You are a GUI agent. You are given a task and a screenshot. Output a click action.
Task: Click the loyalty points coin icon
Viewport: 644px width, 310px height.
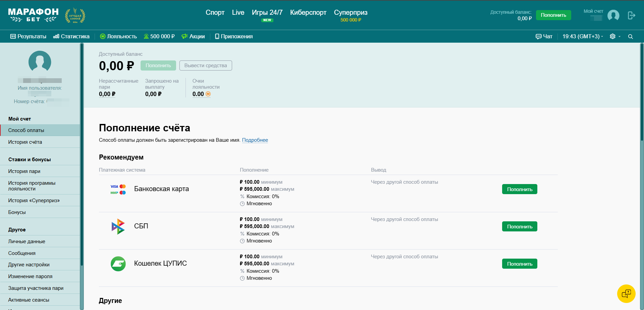click(208, 94)
